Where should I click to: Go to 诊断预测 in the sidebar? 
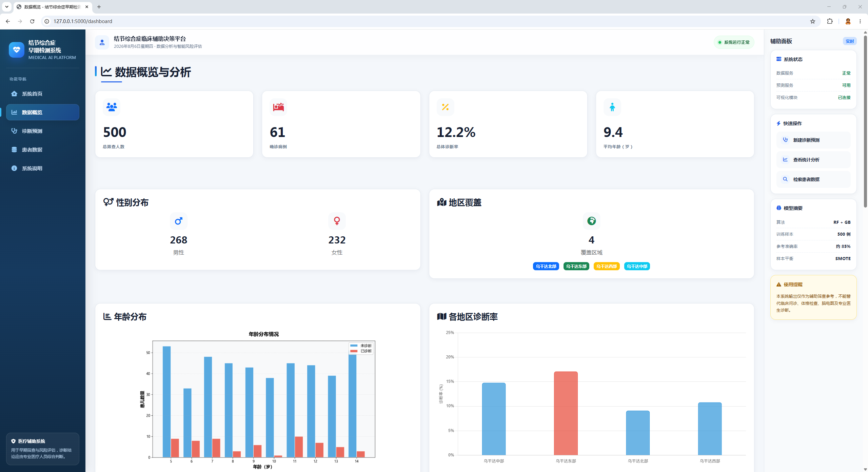[x=43, y=131]
